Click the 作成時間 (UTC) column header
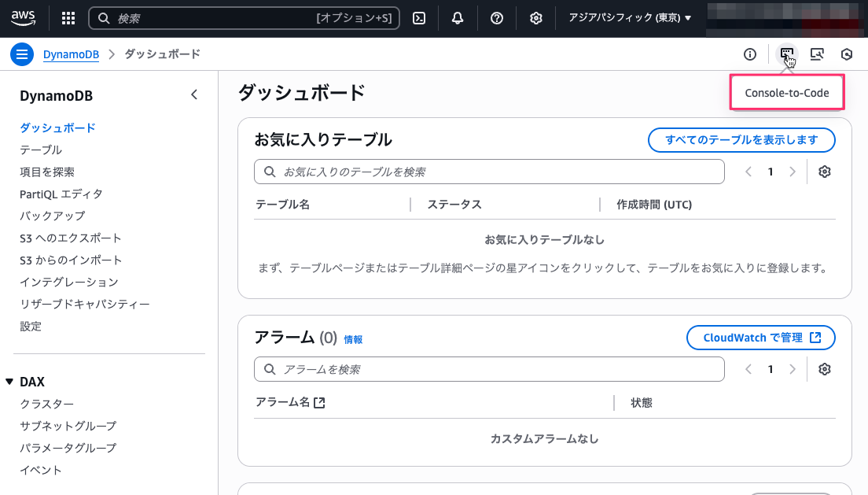 pos(654,205)
